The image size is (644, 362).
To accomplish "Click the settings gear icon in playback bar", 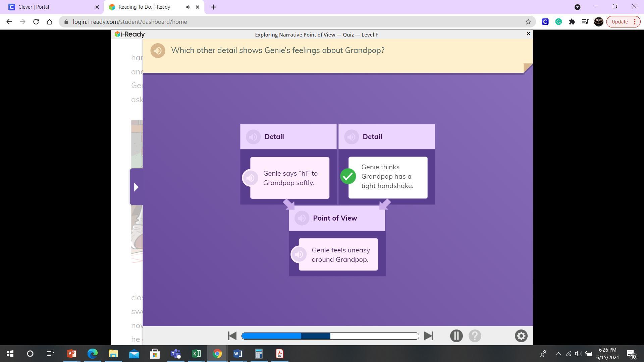I will coord(521,336).
